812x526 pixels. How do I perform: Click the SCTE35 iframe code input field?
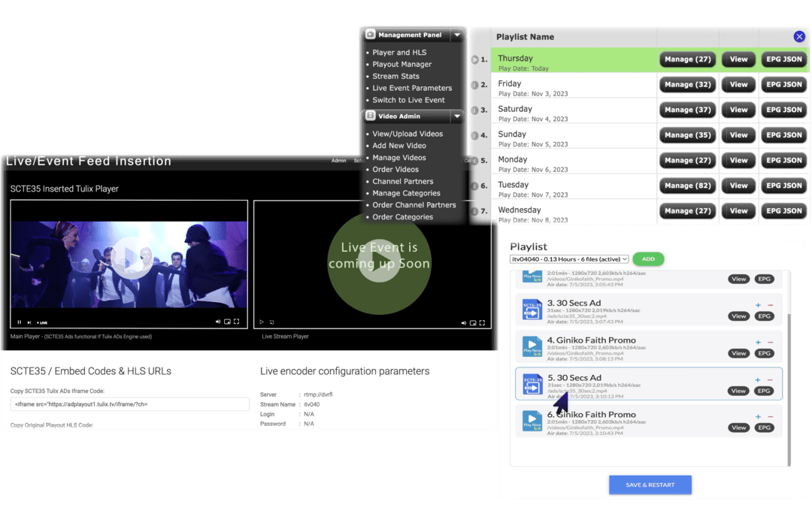pos(129,404)
